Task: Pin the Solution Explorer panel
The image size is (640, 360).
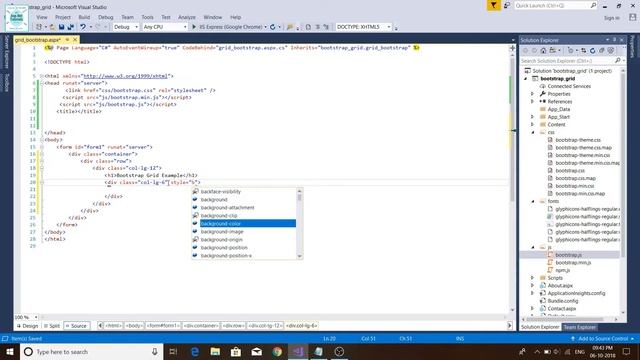Action: [614, 40]
